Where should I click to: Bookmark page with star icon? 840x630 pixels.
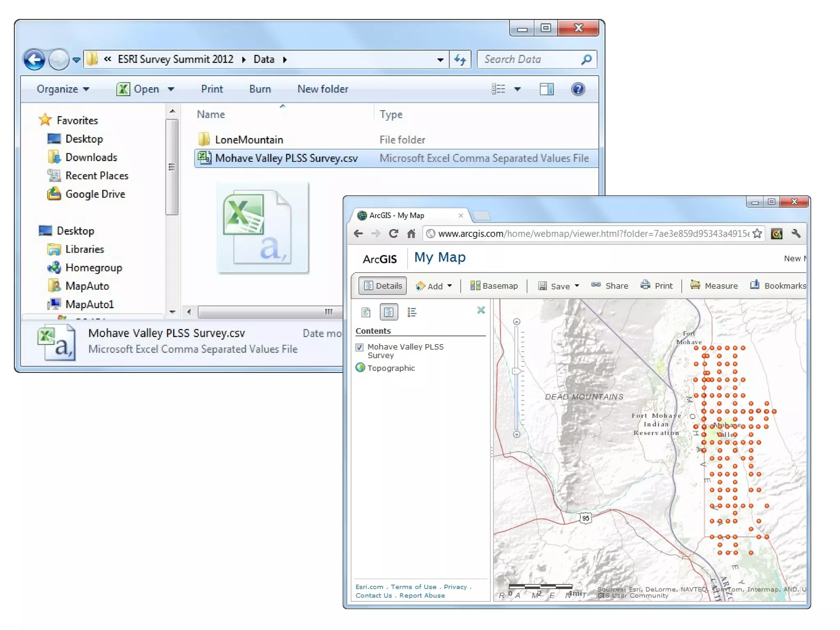[x=757, y=234]
